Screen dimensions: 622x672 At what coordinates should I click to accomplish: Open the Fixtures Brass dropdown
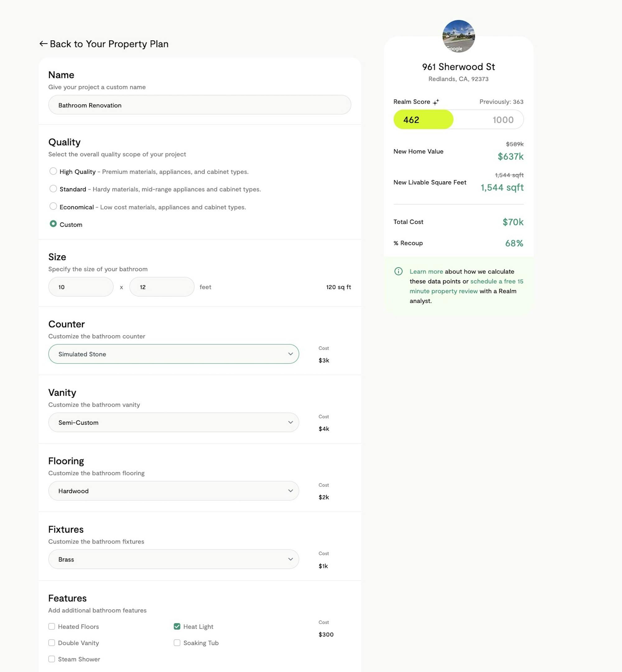point(174,559)
